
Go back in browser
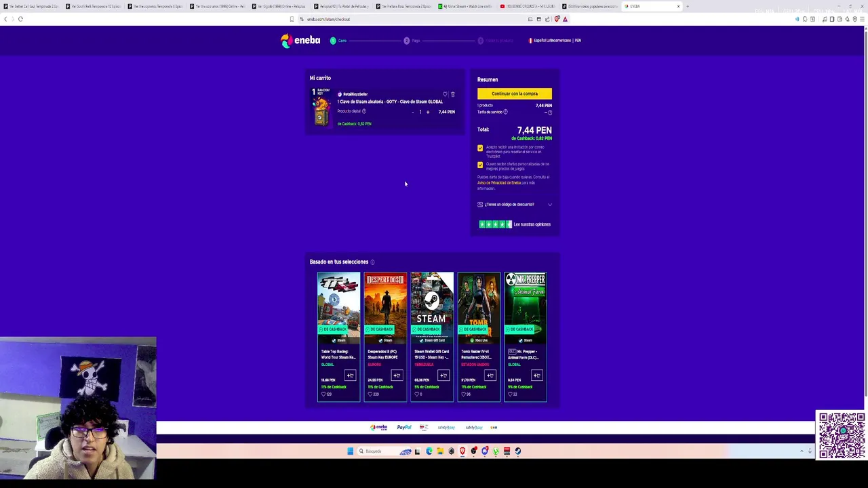point(5,19)
